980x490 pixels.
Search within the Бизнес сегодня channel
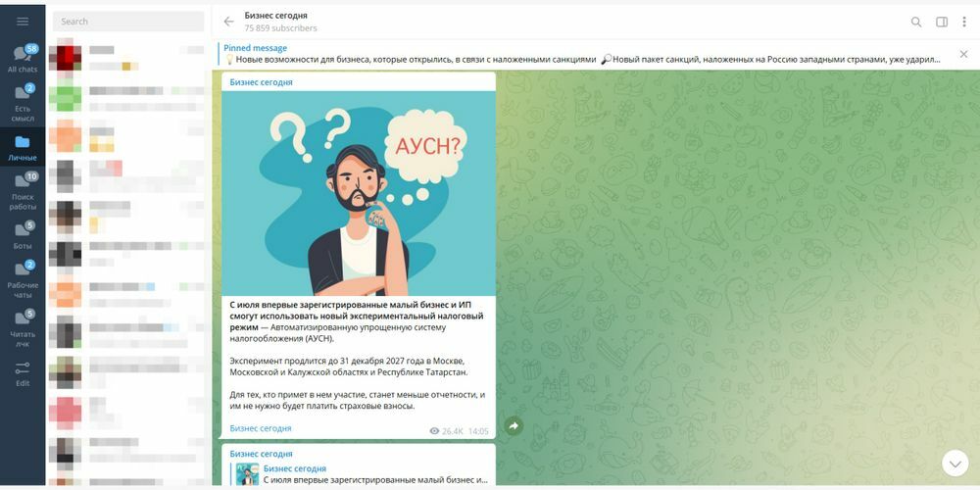pos(916,22)
